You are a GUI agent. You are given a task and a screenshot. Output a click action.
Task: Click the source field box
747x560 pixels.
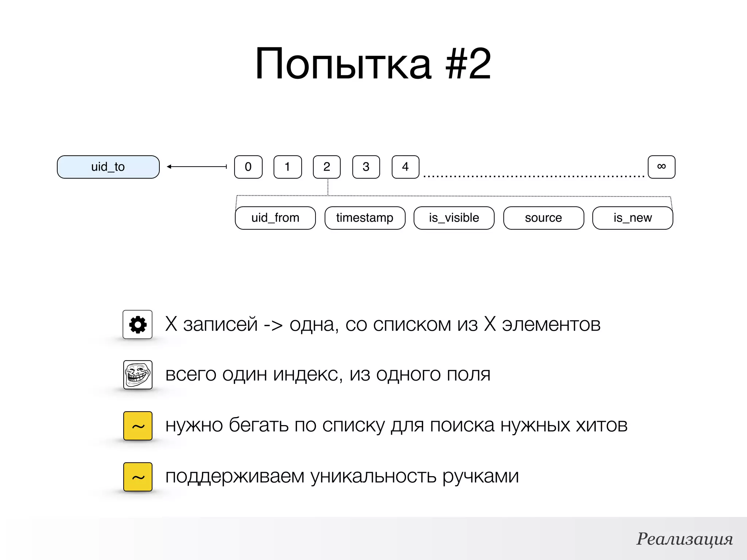coord(544,218)
